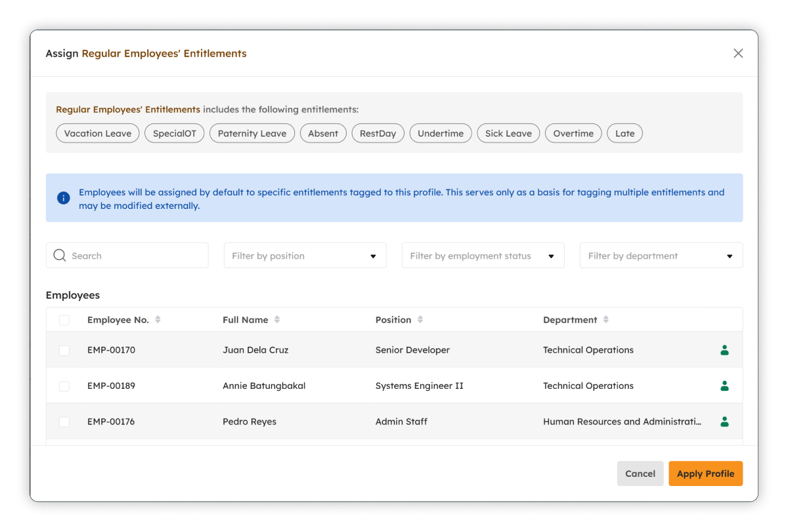
Task: Click the Position column header text
Action: tap(393, 320)
